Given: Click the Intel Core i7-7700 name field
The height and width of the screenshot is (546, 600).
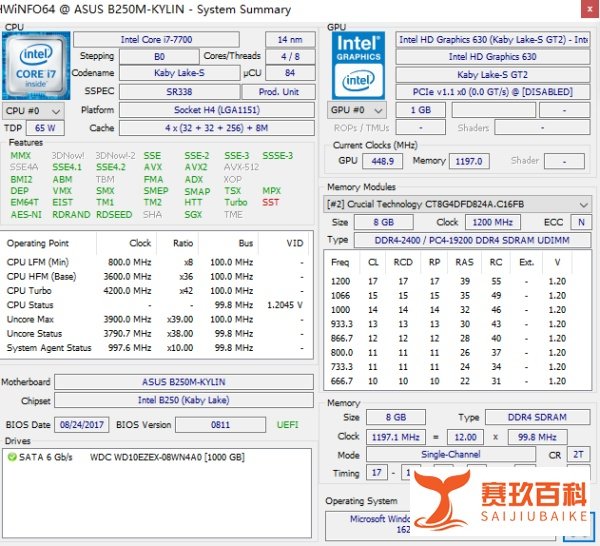Looking at the screenshot, I should point(156,39).
